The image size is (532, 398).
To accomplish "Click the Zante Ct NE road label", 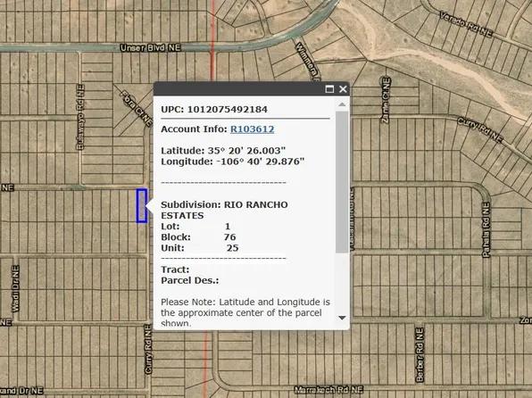I will (386, 100).
